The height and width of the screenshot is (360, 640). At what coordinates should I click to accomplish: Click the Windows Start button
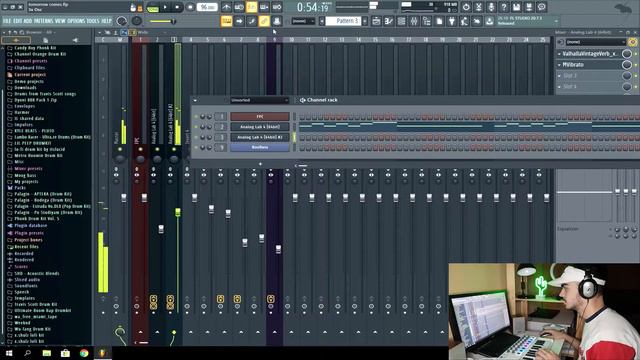(x=9, y=353)
